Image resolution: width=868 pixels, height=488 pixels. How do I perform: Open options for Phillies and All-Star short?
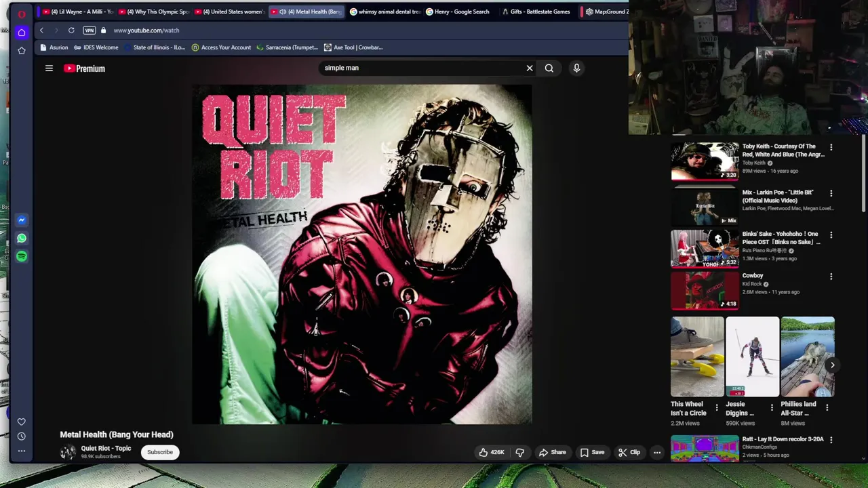(x=827, y=407)
